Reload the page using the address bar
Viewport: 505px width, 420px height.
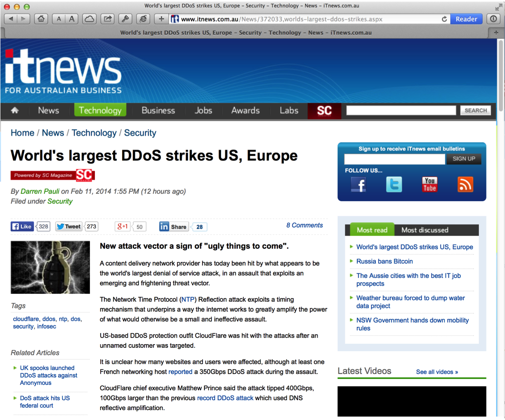point(444,19)
